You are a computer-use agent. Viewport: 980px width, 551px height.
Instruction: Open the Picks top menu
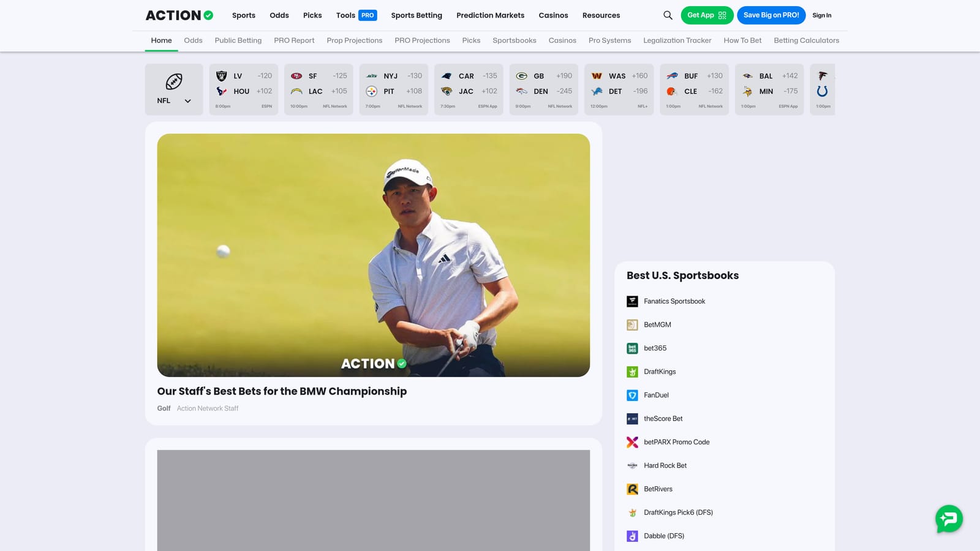[x=312, y=15]
